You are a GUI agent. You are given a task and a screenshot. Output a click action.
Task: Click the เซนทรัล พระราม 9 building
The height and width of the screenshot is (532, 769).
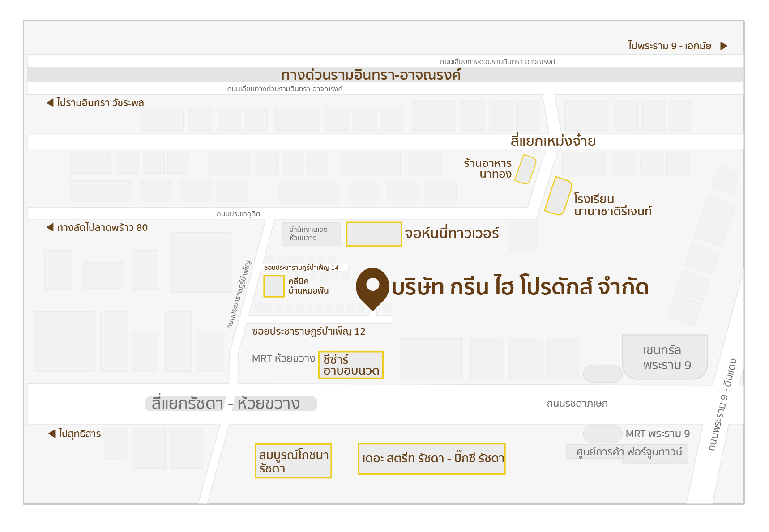(x=665, y=357)
